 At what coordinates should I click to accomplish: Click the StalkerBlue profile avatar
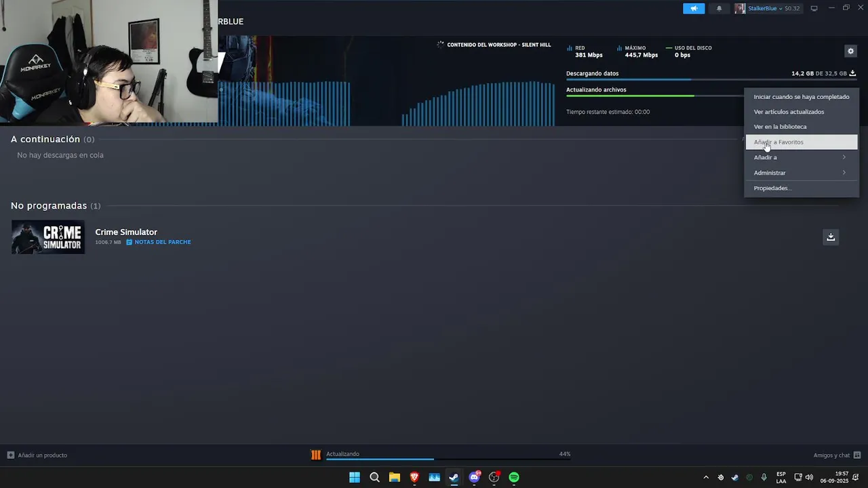[740, 8]
